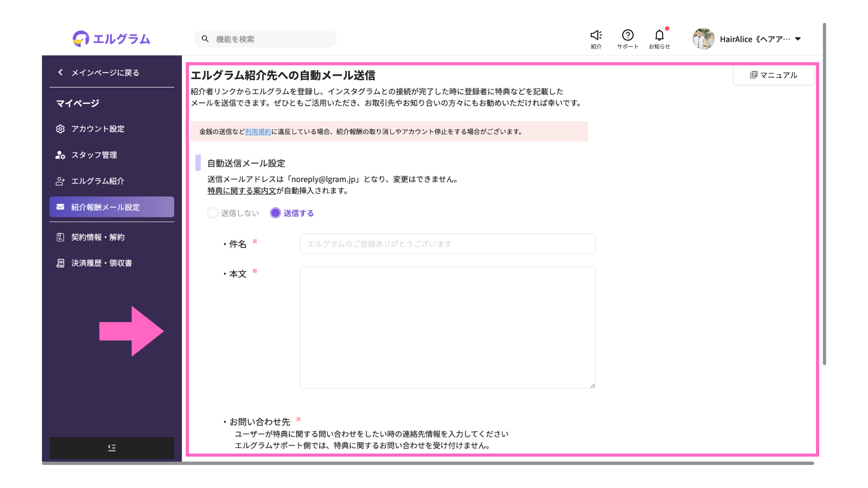The height and width of the screenshot is (488, 868).
Task: Click the horizontal scrollbar at bottom
Action: click(428, 463)
